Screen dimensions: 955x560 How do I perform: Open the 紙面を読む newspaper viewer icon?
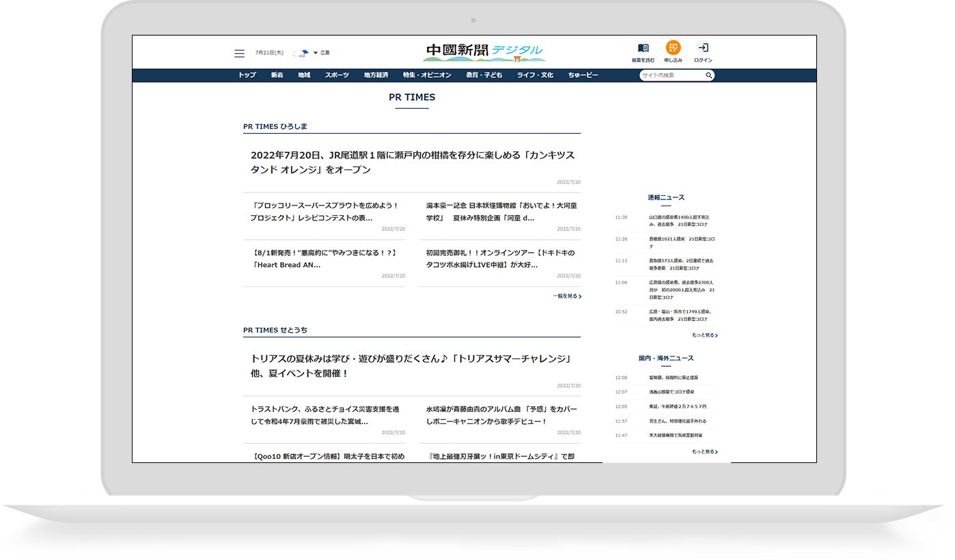pos(643,48)
